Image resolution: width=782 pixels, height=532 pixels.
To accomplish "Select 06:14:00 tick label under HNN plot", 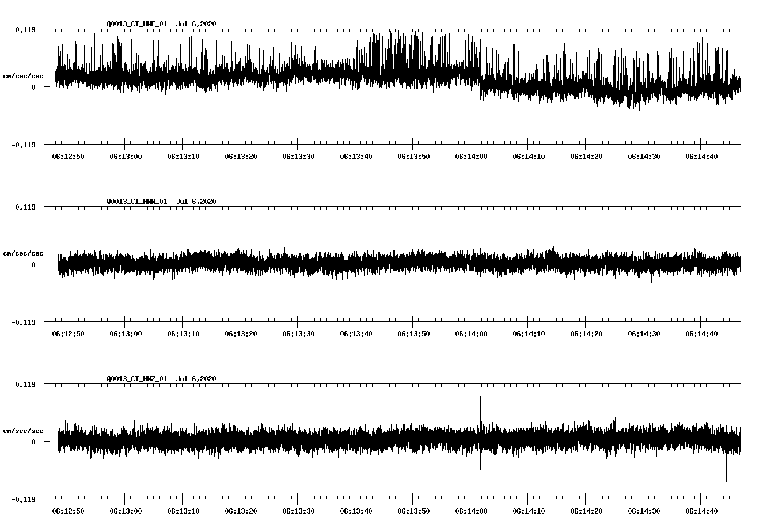I will coord(472,333).
